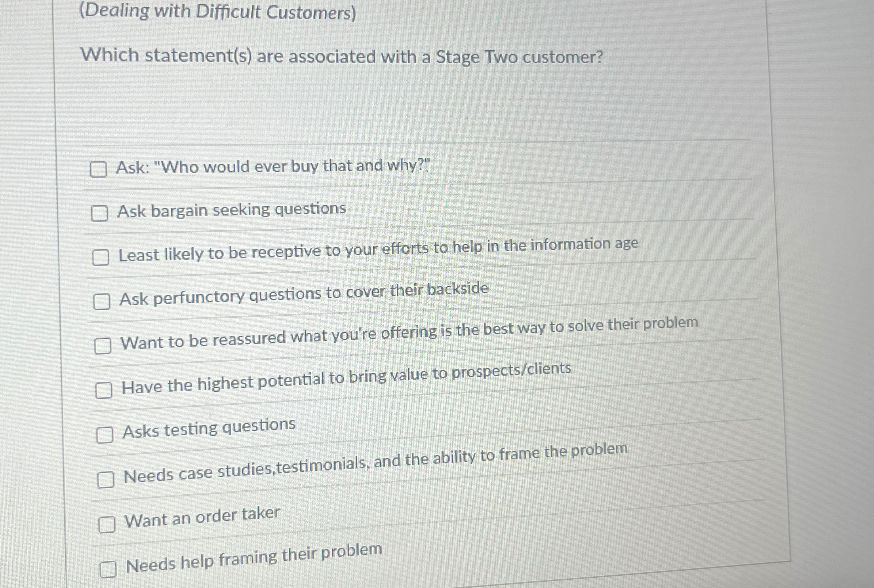This screenshot has width=874, height=588.
Task: Uncheck the "Want to be reassured" statement
Action: pyautogui.click(x=104, y=345)
